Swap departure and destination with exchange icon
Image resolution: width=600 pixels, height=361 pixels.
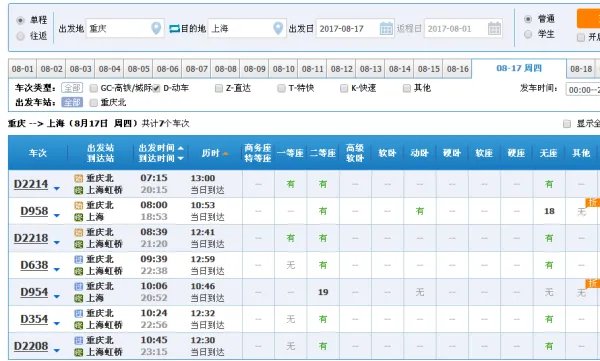[174, 28]
